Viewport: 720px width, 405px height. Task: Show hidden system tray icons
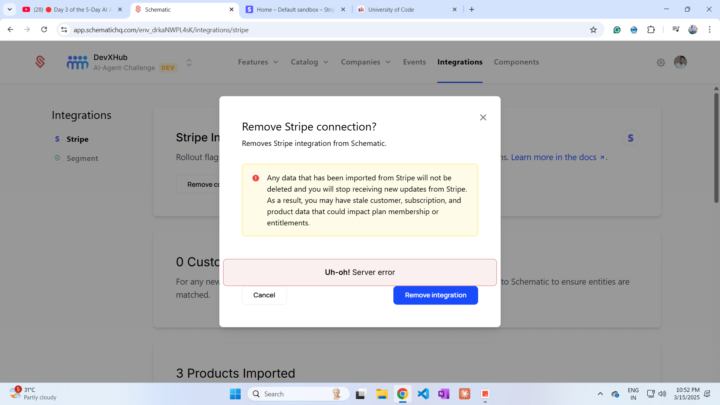[x=600, y=394]
